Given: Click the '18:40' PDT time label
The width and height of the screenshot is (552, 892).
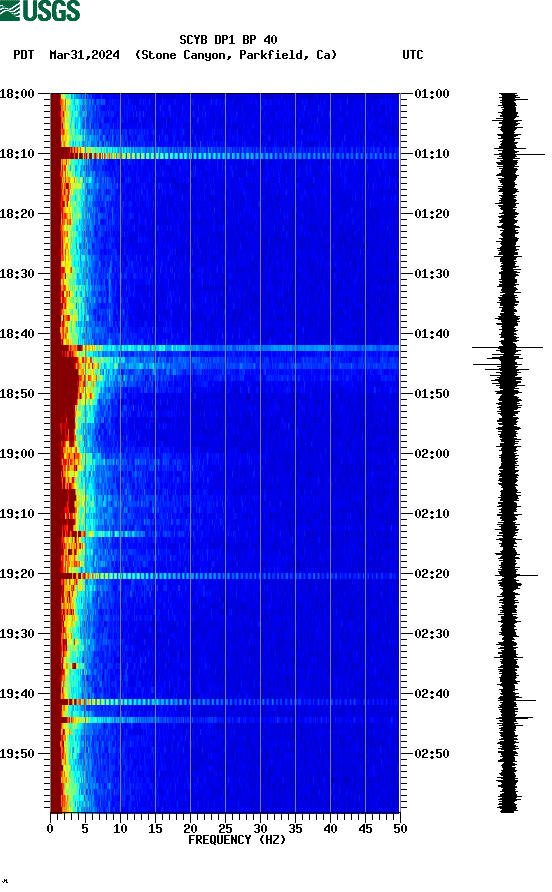Looking at the screenshot, I should pos(17,334).
